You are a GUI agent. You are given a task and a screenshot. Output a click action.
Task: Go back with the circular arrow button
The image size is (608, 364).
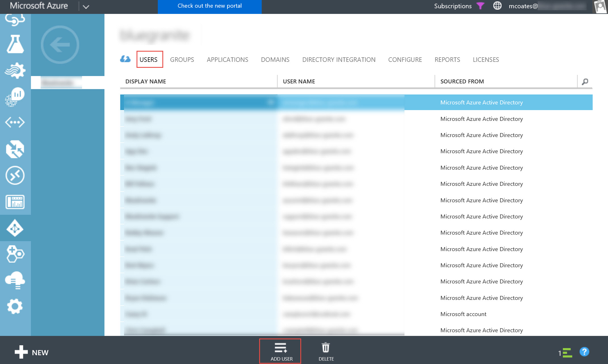[60, 45]
